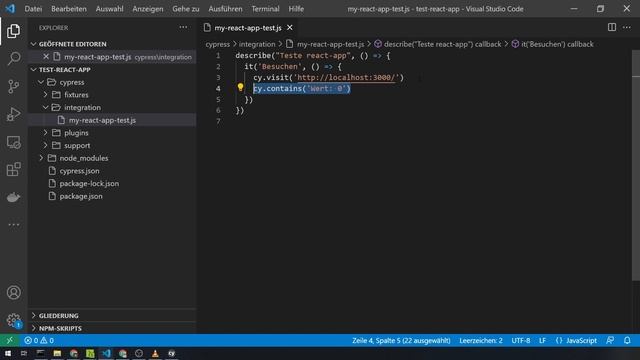Open the Bearbeiten menu

[x=69, y=9]
